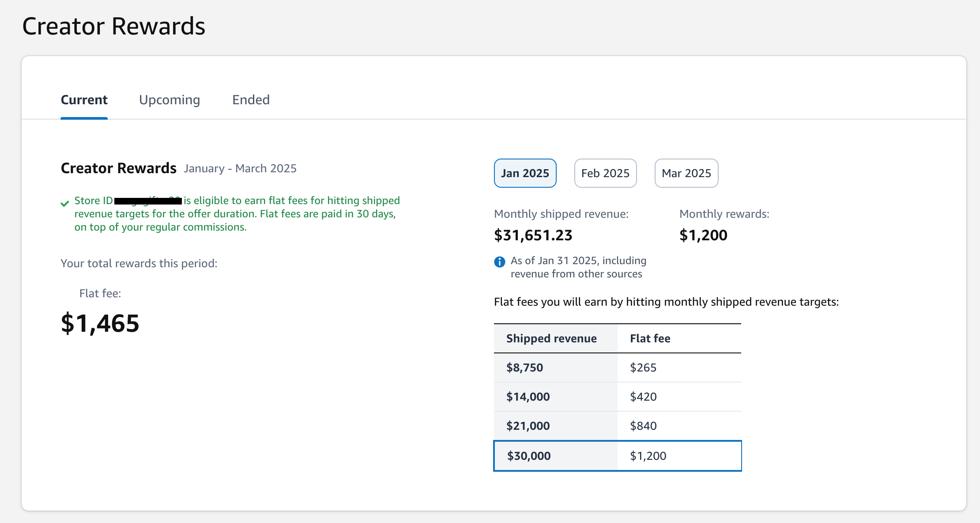Viewport: 980px width, 523px height.
Task: Click the redacted Store ID text
Action: 148,201
